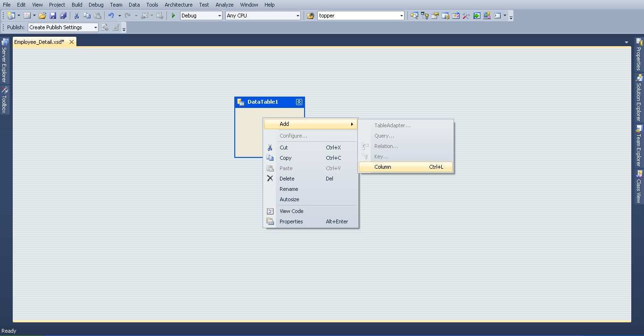Click inside the topper search box
The width and height of the screenshot is (644, 336).
[358, 15]
